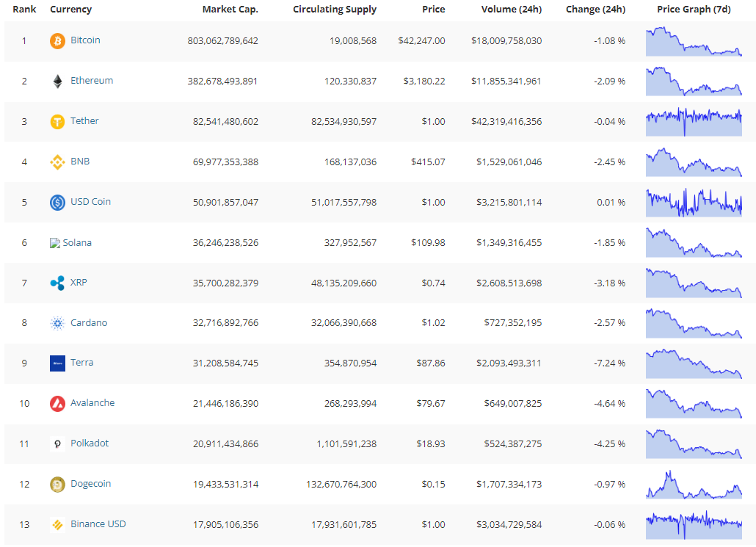View Bitcoin 7-day price graph

click(694, 41)
